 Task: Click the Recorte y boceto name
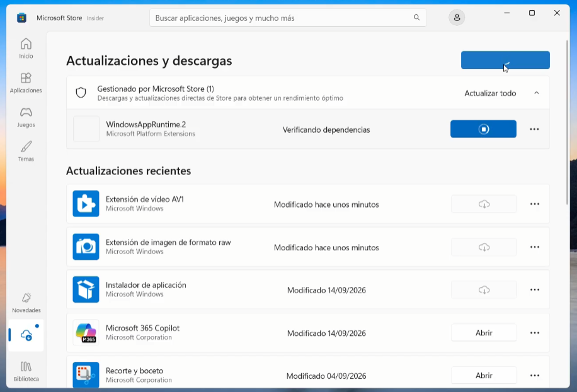point(134,371)
